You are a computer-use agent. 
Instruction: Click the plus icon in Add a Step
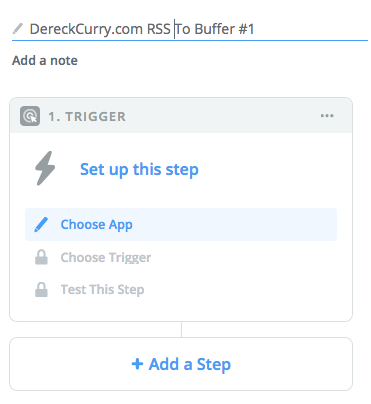(x=137, y=364)
